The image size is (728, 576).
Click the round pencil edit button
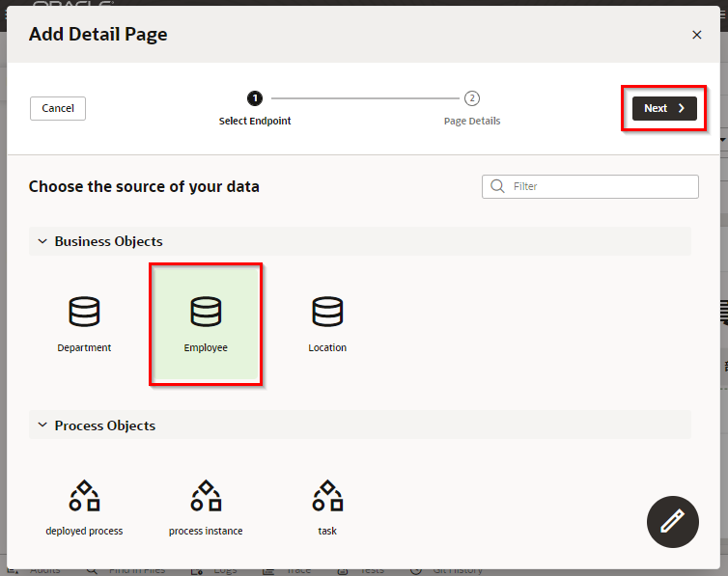point(671,523)
